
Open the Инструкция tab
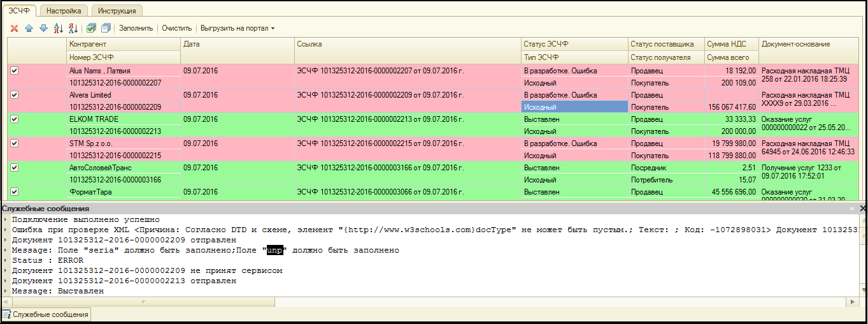point(116,11)
